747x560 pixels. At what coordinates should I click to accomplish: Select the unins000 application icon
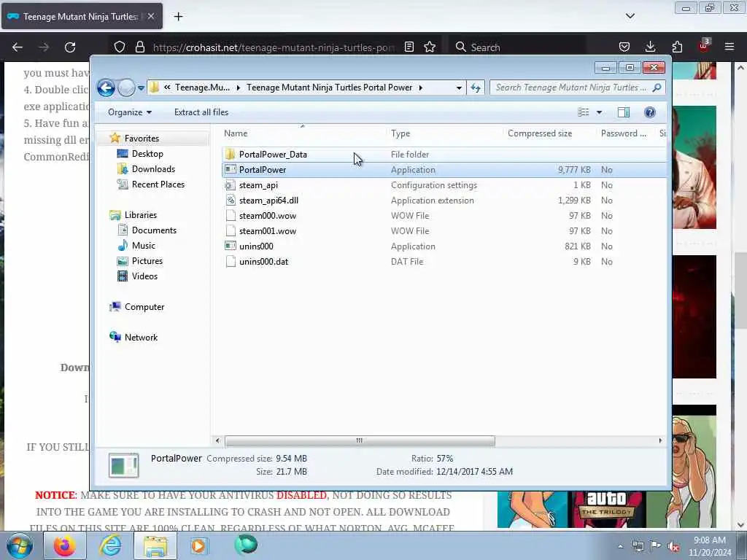pos(230,246)
